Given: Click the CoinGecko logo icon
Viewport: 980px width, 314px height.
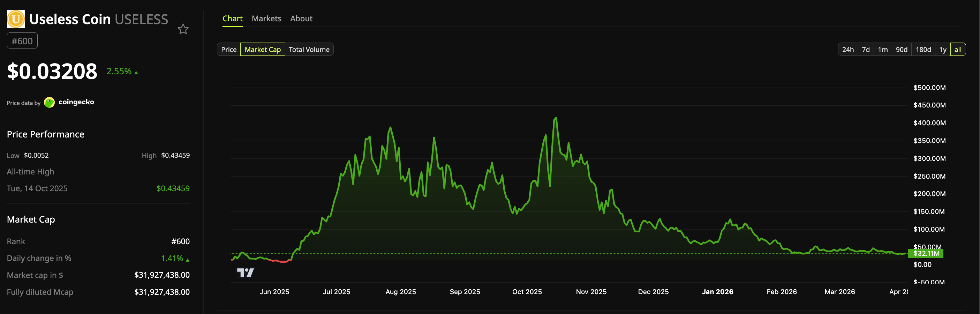Looking at the screenshot, I should tap(50, 102).
